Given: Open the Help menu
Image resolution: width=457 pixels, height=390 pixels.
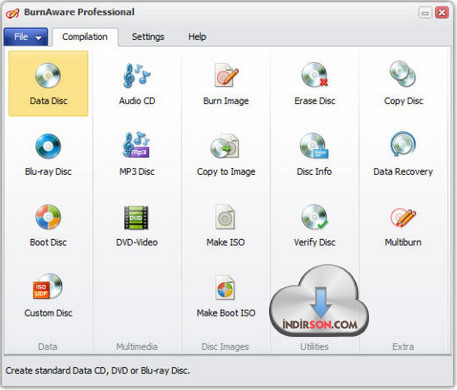Looking at the screenshot, I should tap(197, 37).
